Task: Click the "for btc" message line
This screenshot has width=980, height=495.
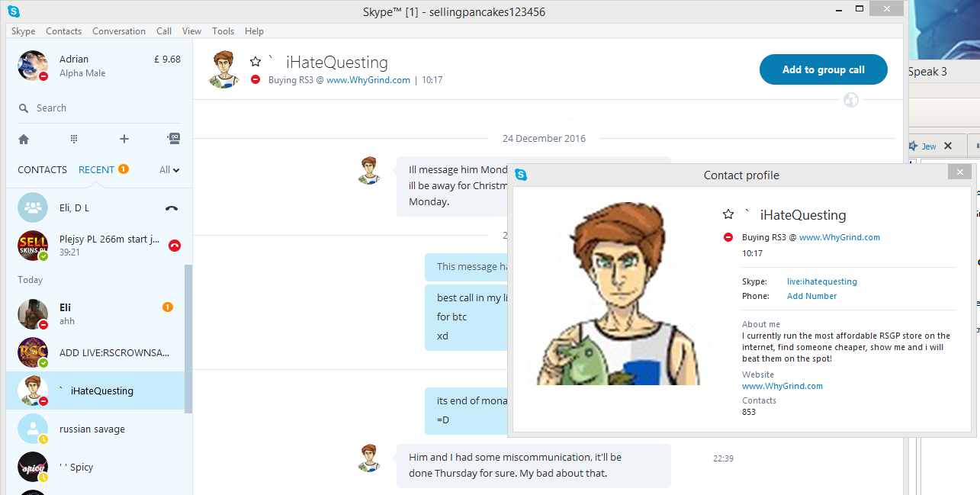Action: point(451,317)
